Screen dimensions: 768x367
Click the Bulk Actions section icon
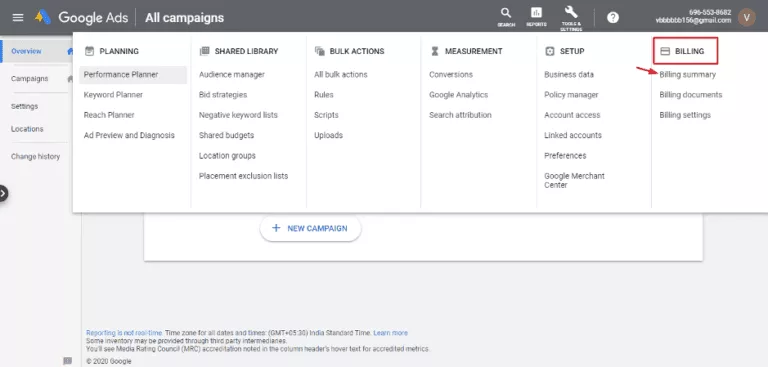[320, 51]
